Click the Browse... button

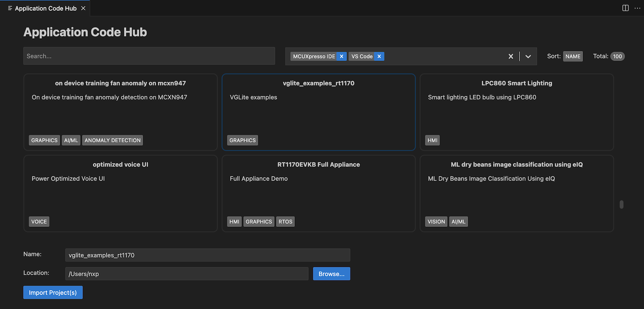tap(331, 274)
